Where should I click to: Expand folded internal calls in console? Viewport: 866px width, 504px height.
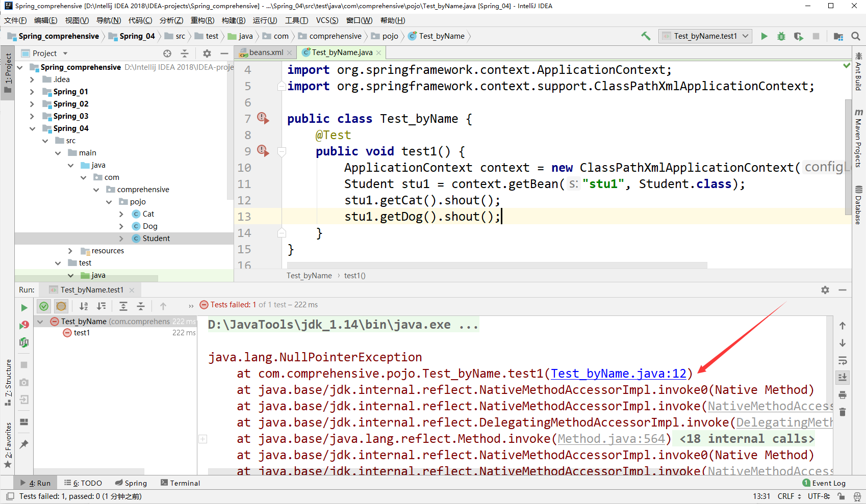pos(203,439)
